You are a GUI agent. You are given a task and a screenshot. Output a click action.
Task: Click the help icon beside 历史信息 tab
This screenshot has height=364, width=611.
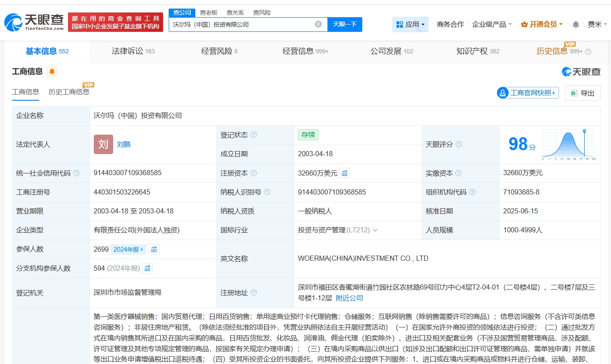[588, 52]
